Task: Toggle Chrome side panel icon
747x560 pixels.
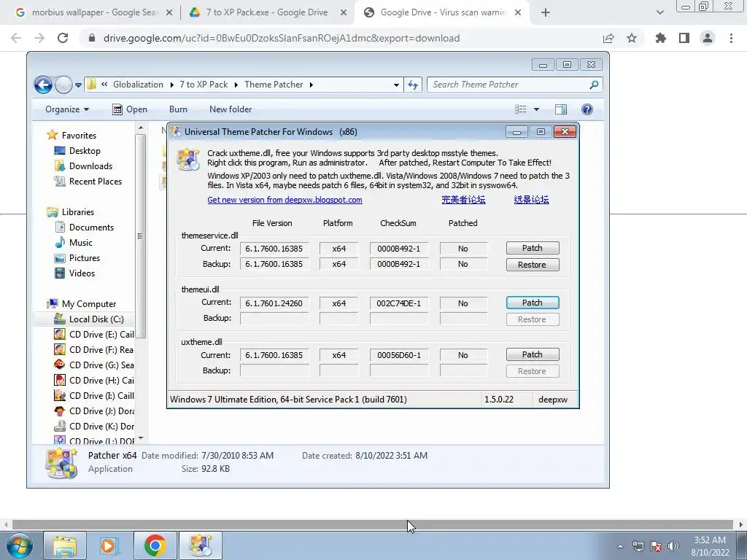Action: tap(684, 38)
